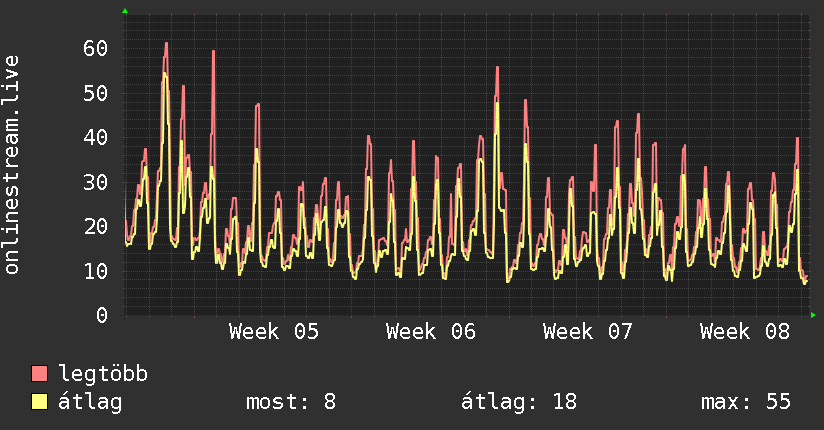Click the Week 06 axis label
Screen dimensions: 824x430
click(431, 332)
